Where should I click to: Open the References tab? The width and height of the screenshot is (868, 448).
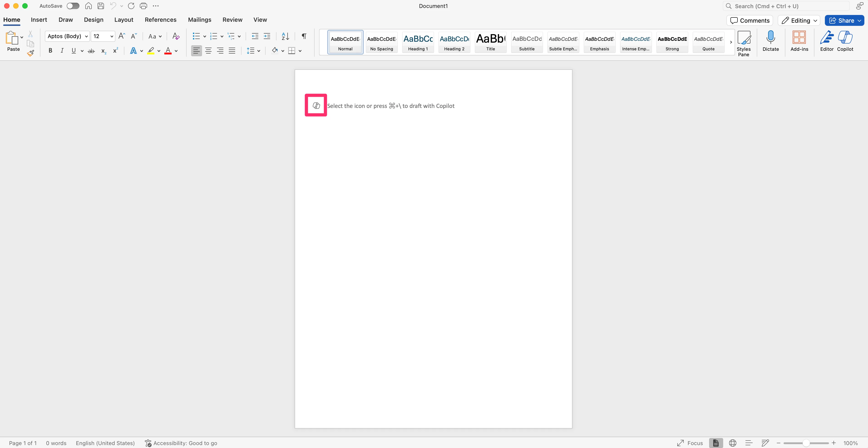(160, 19)
